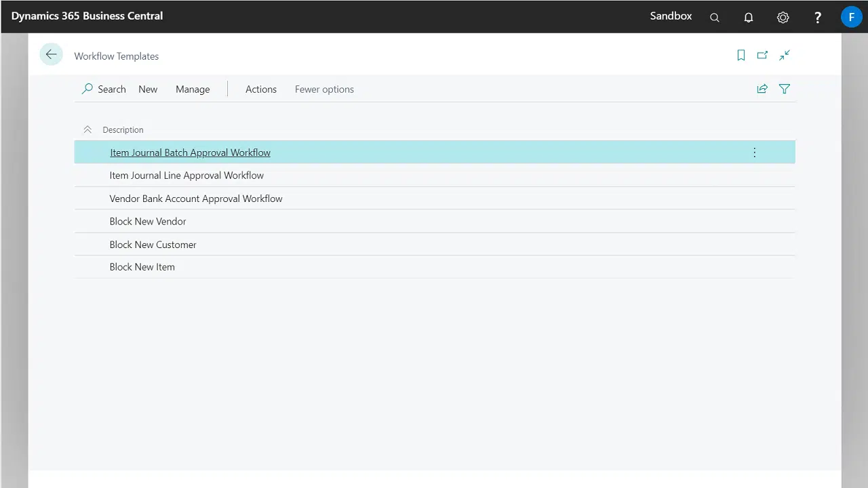Click the Sandbox environment label

pyautogui.click(x=671, y=16)
